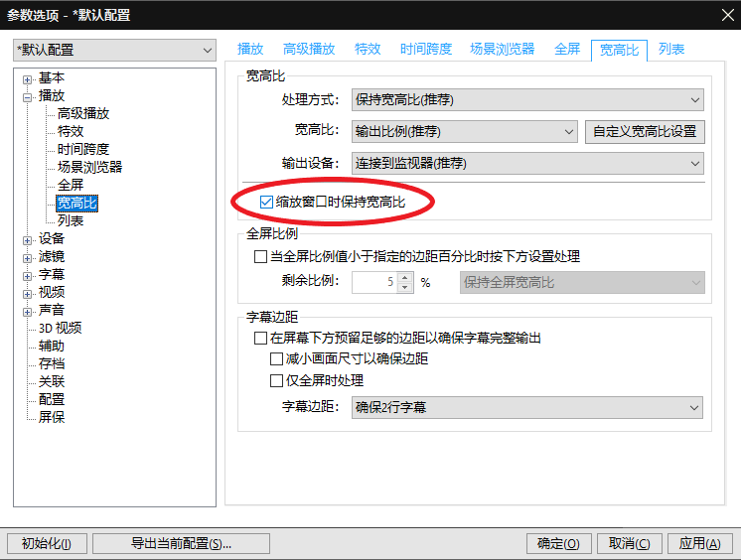741x560 pixels.
Task: Uncheck 缩放窗口时保持宽高比 checkbox
Action: click(x=266, y=203)
